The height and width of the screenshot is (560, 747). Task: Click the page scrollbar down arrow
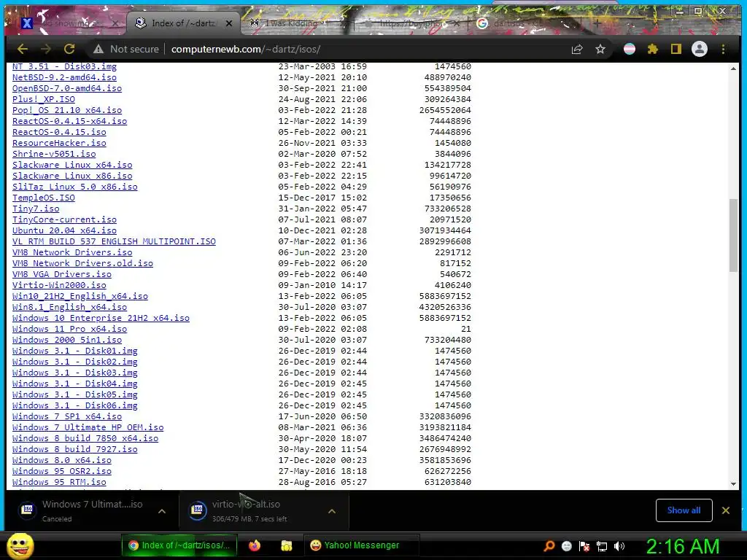point(733,484)
